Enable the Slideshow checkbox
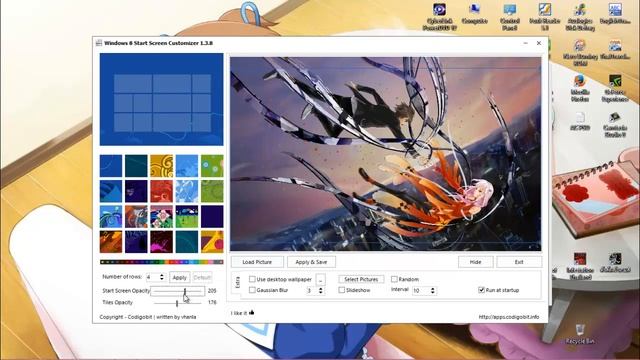Image resolution: width=640 pixels, height=360 pixels. click(342, 290)
